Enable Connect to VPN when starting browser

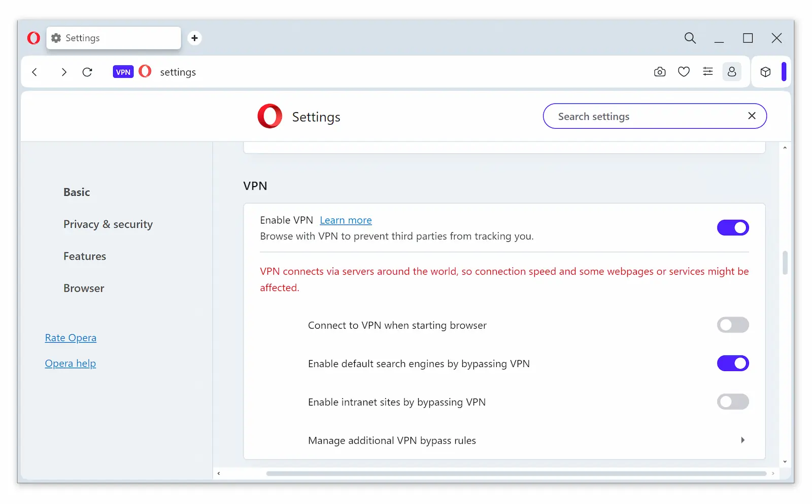click(733, 325)
